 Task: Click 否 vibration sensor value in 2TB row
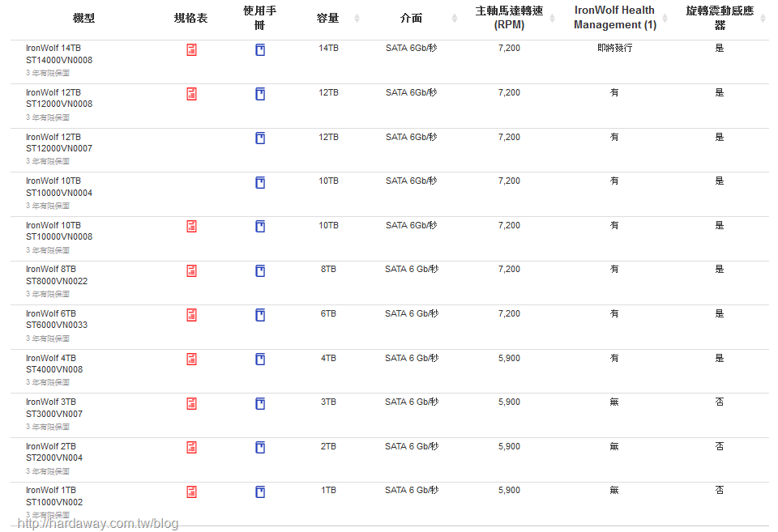pos(720,447)
